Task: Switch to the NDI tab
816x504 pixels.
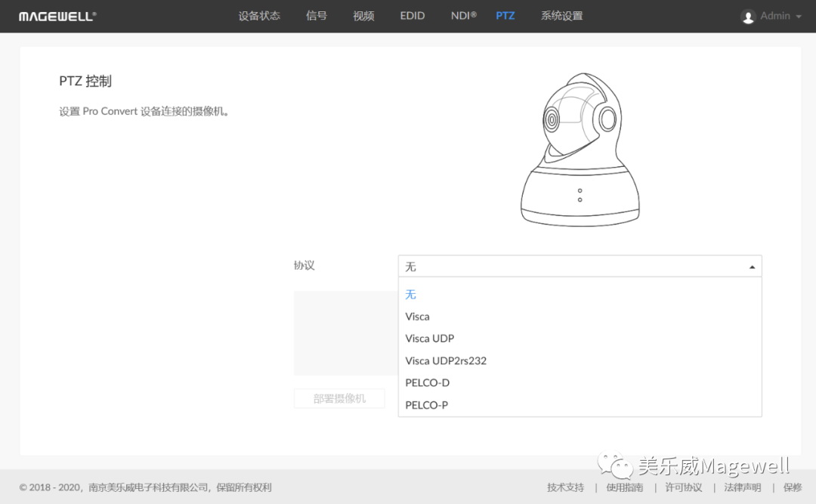Action: pos(463,16)
